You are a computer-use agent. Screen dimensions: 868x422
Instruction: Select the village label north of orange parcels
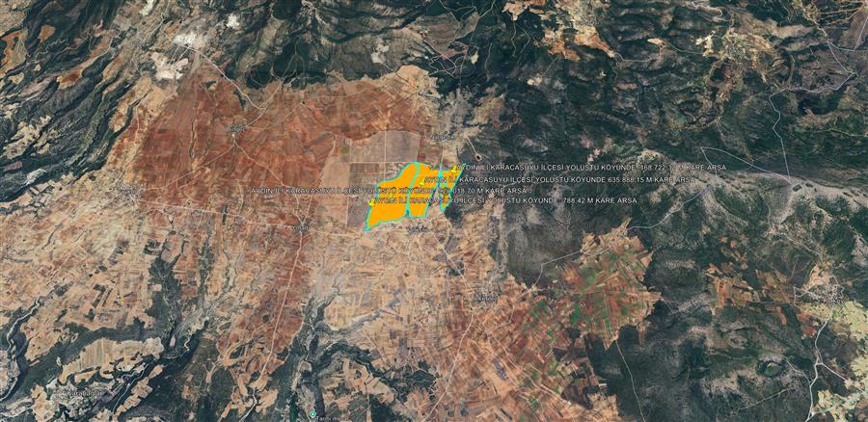coord(442,137)
